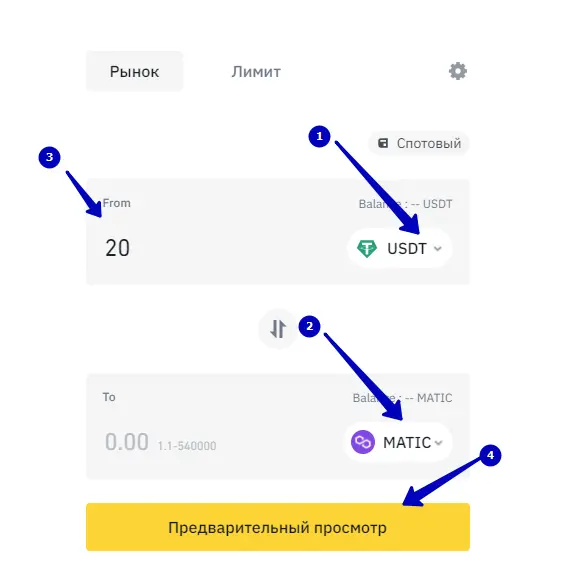Click the purple MATIC Polygon logo
Screen dimensions: 564x584
coord(363,442)
